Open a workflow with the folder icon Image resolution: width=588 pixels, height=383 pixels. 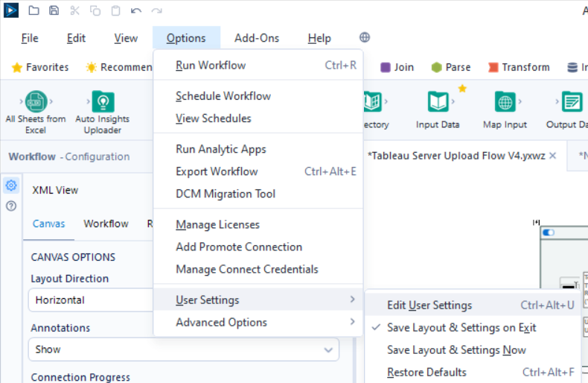click(x=33, y=10)
